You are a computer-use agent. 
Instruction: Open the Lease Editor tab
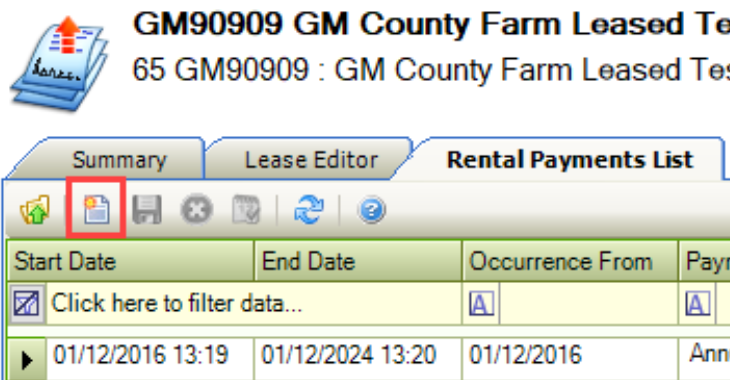[311, 160]
